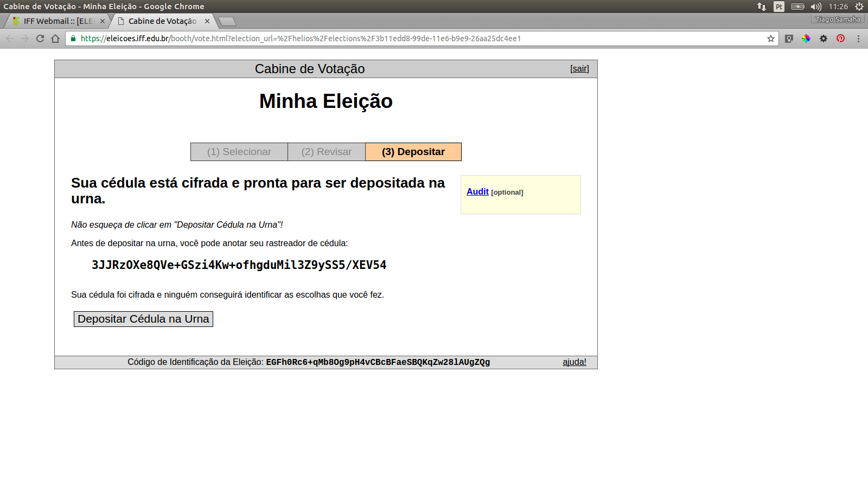
Task: Select step (1) Selecionar
Action: tap(239, 152)
